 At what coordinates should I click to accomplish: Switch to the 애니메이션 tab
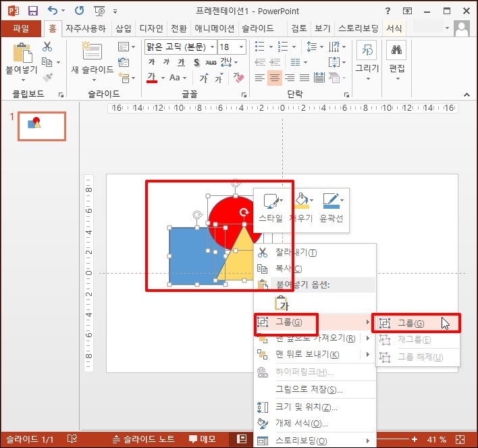[x=215, y=28]
